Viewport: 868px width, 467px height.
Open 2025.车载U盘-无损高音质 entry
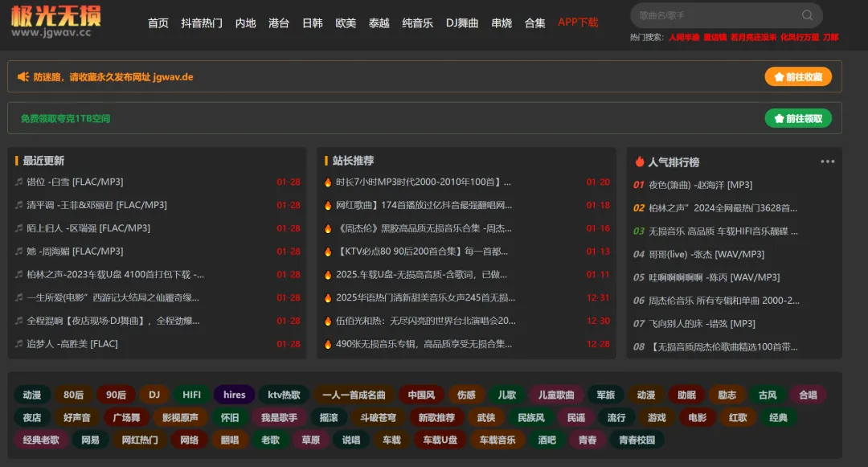pyautogui.click(x=421, y=274)
